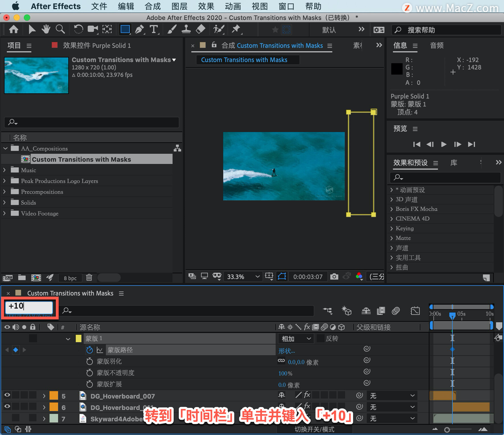Open the 效果 menu
The height and width of the screenshot is (435, 504).
206,6
